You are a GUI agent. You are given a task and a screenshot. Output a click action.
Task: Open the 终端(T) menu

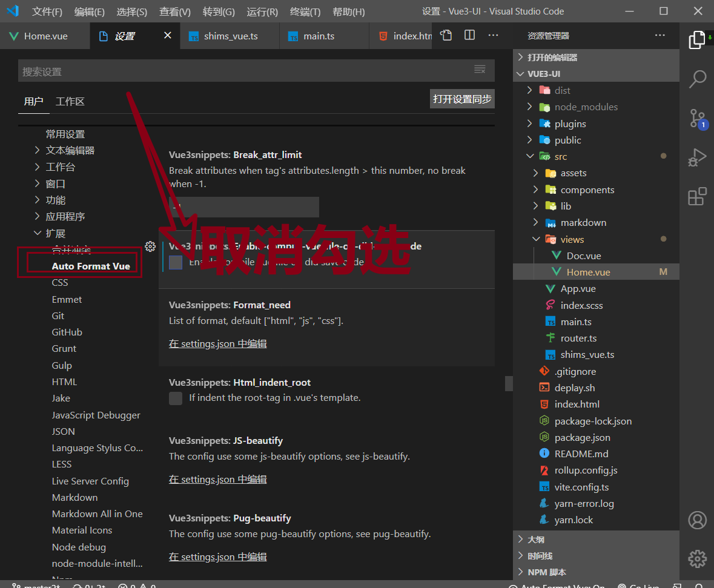click(x=305, y=12)
